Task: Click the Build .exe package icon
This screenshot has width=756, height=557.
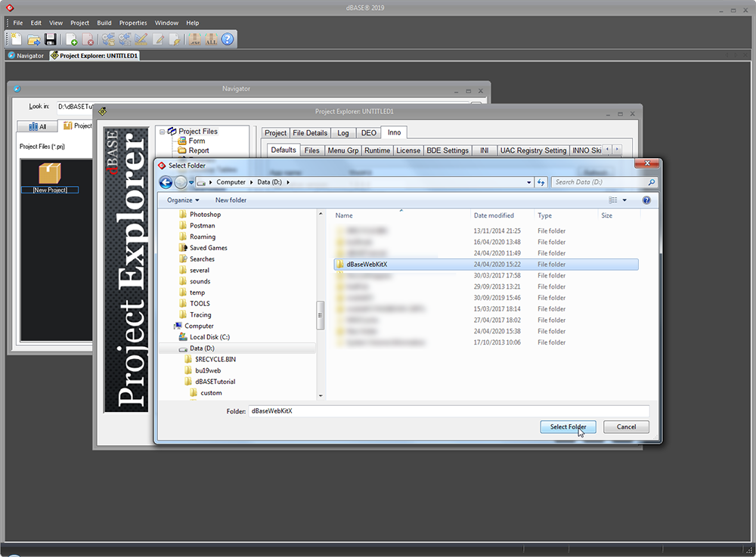Action: click(194, 39)
